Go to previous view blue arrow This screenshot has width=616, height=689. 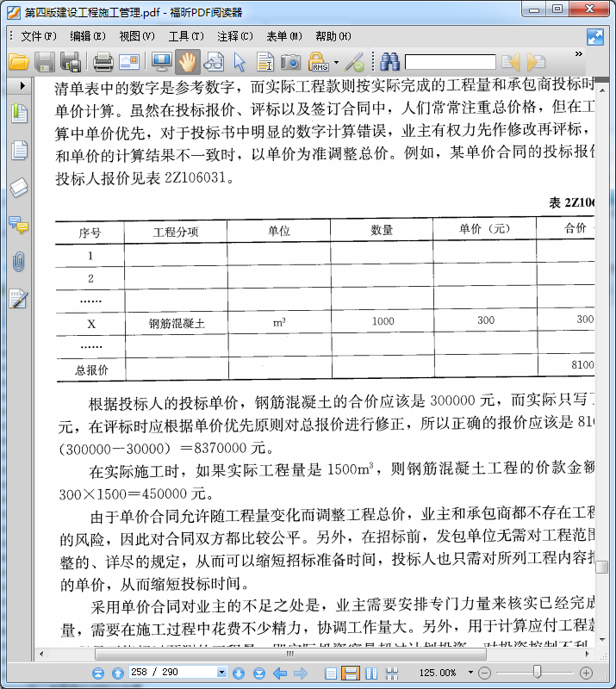point(280,673)
